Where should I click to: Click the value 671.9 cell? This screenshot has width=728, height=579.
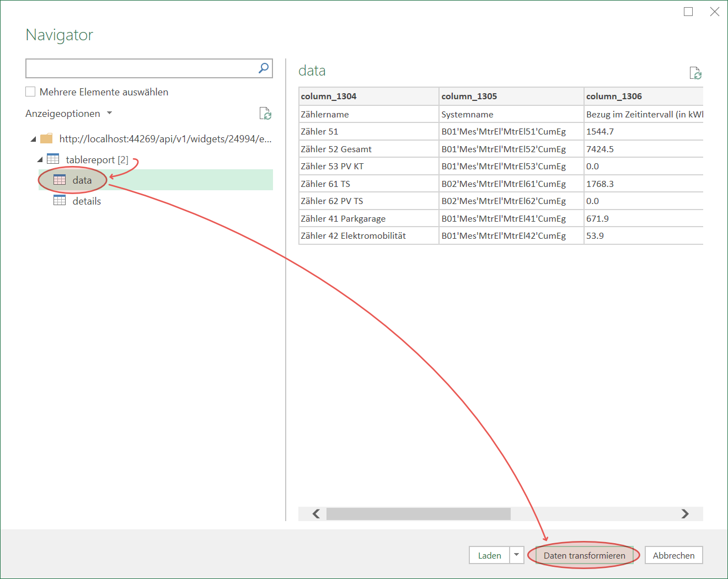(644, 218)
